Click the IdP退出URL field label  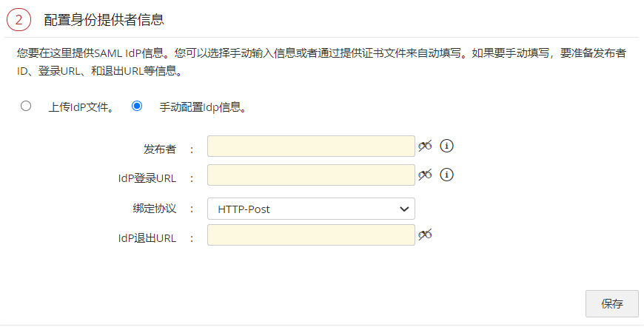click(x=147, y=238)
